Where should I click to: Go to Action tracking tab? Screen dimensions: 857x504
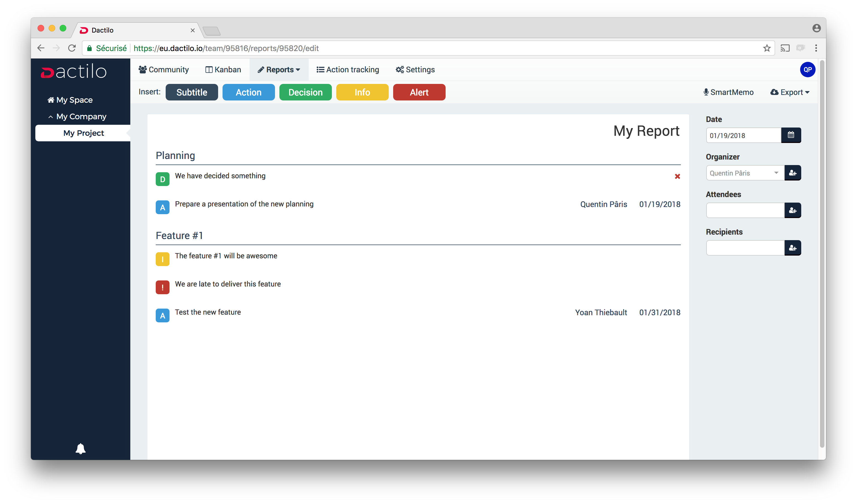coord(348,70)
